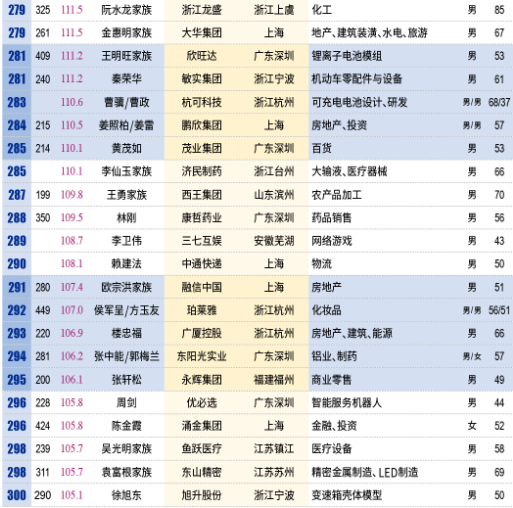Click location 山东滨州
The width and height of the screenshot is (513, 508).
pos(274,195)
